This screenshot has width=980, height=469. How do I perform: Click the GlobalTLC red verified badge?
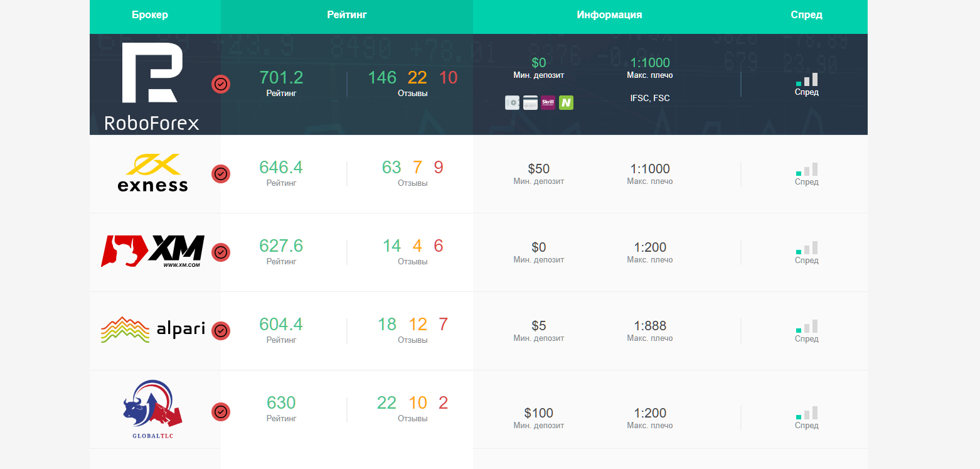221,412
